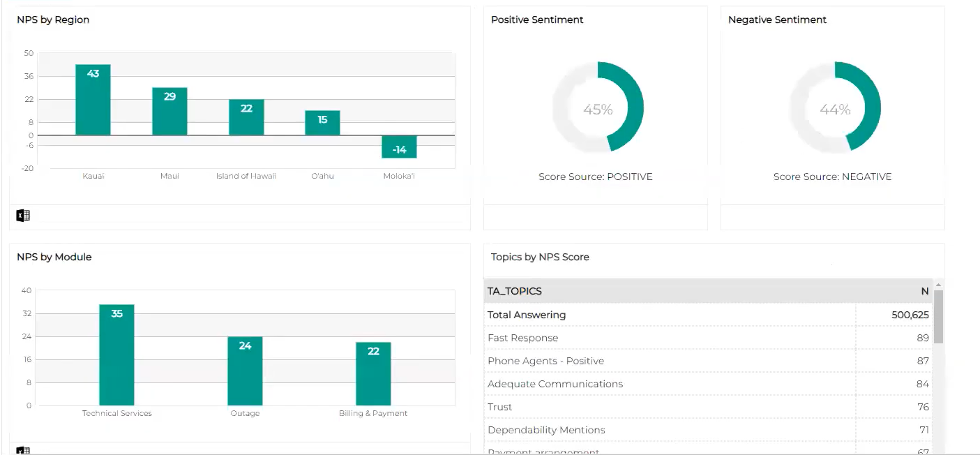Select the O'ahu bar showing 15
980x455 pixels.
(x=322, y=123)
